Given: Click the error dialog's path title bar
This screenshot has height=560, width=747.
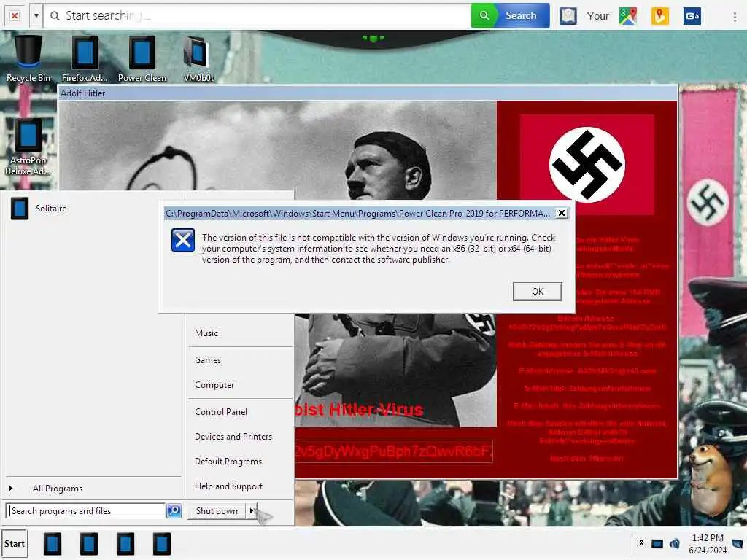Looking at the screenshot, I should coord(357,214).
